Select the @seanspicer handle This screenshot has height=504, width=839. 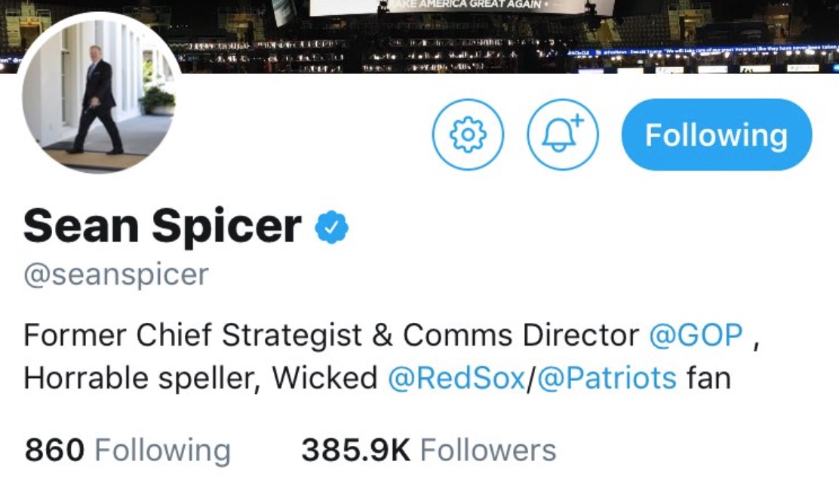coord(116,274)
